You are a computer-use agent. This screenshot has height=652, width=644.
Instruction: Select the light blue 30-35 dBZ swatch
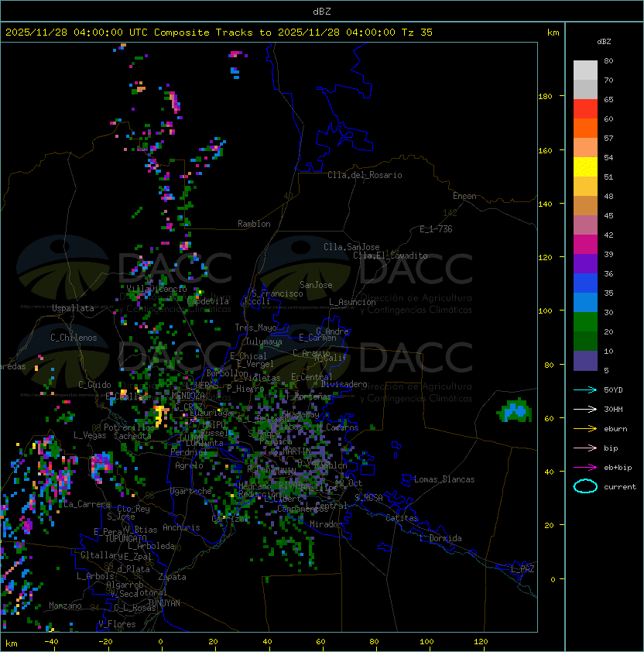pyautogui.click(x=585, y=302)
